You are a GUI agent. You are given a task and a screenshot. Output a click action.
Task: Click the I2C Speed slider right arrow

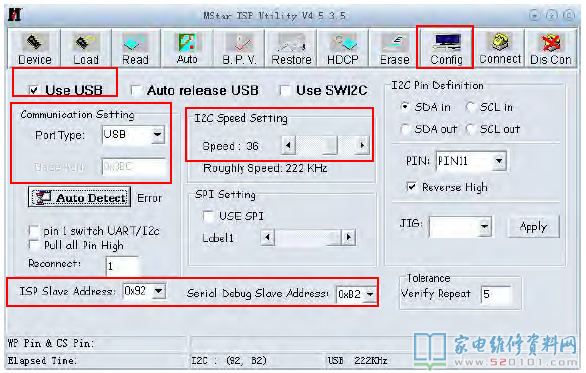[x=362, y=145]
